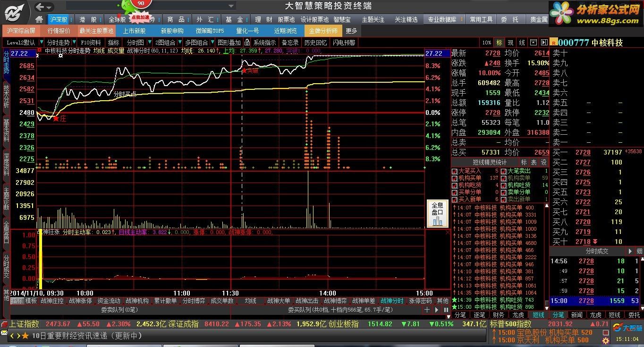Click the lock icon before 系统指示
The image size is (644, 347).
[247, 43]
